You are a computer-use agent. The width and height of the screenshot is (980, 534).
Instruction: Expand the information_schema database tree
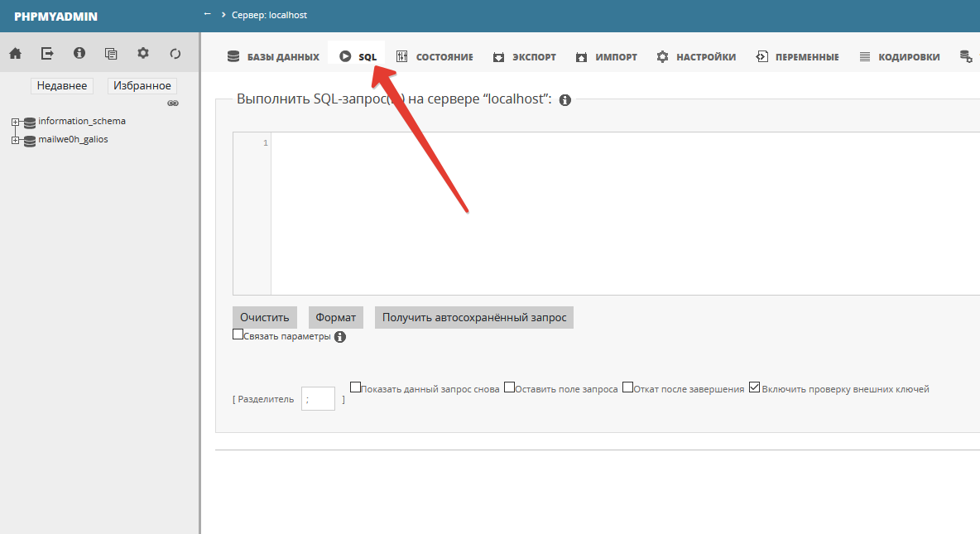click(15, 122)
